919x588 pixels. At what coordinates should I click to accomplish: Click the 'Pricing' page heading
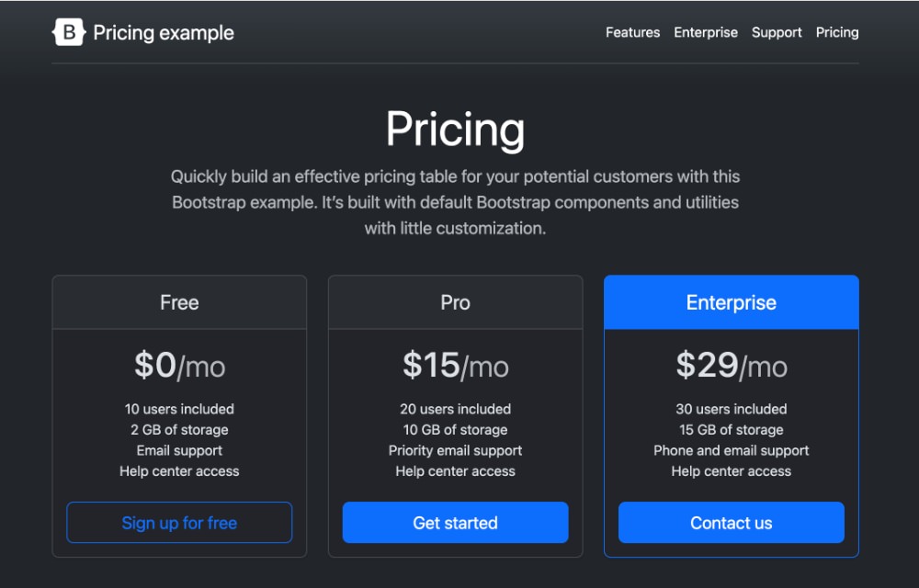(x=455, y=129)
